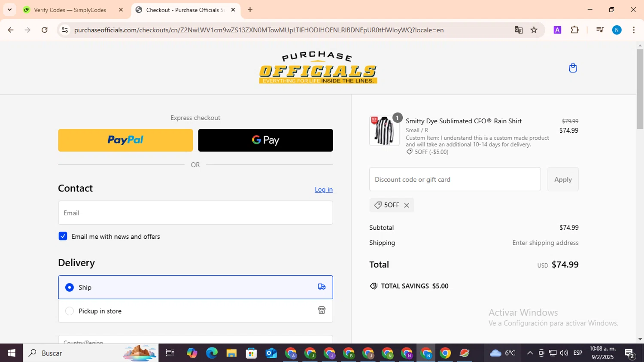Open the Country/Region dropdown
The image size is (644, 362).
pyautogui.click(x=195, y=339)
